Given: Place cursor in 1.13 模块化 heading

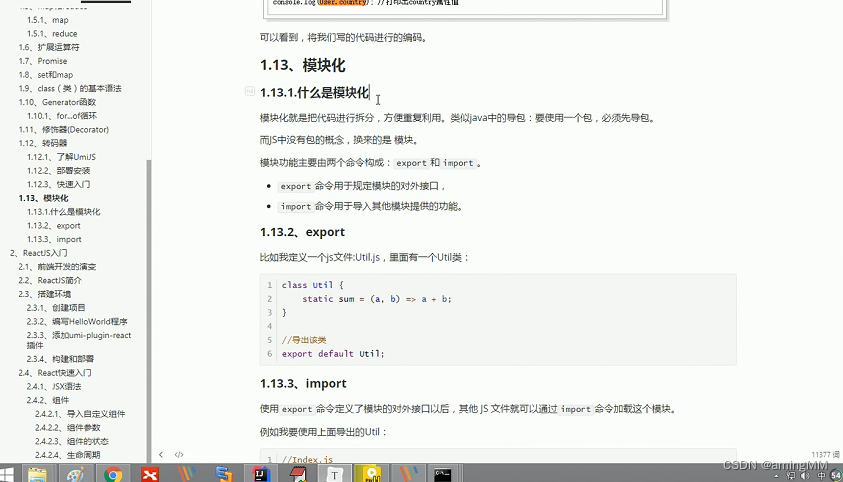Looking at the screenshot, I should pyautogui.click(x=303, y=66).
